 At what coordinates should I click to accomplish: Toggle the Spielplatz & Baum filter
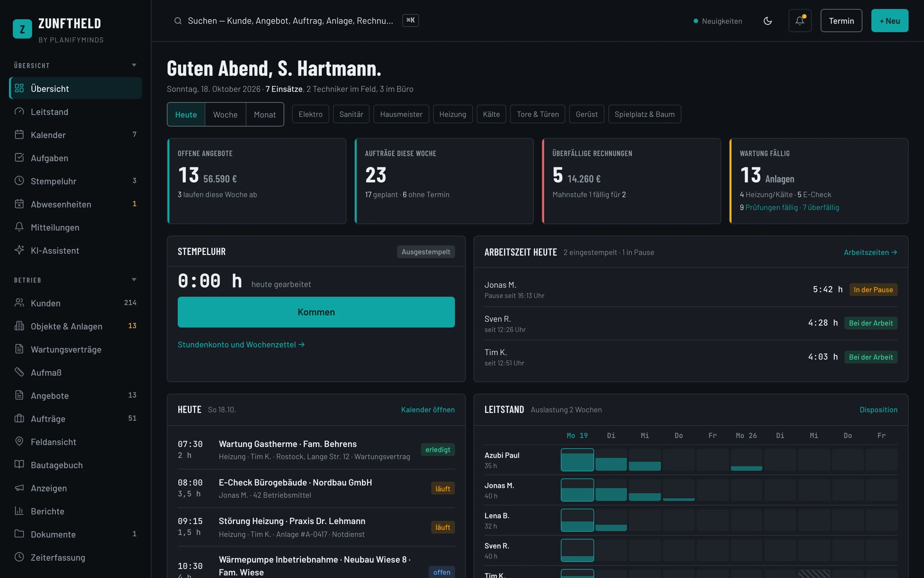644,114
